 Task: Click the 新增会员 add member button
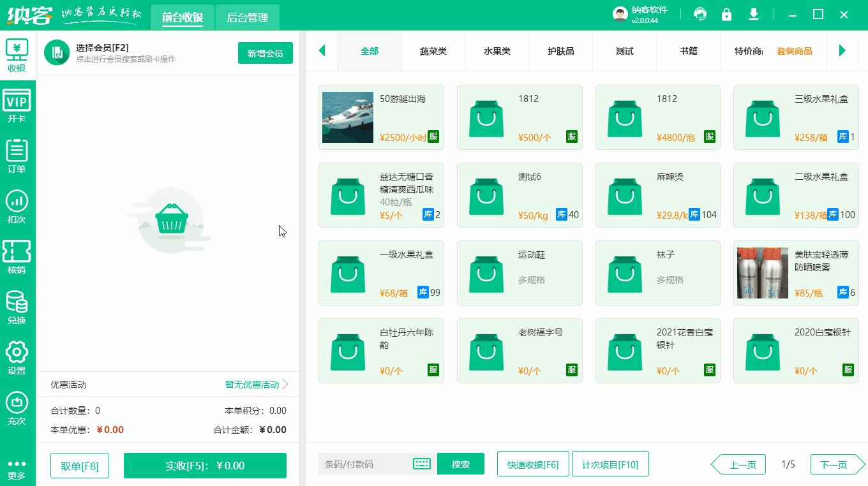coord(265,53)
